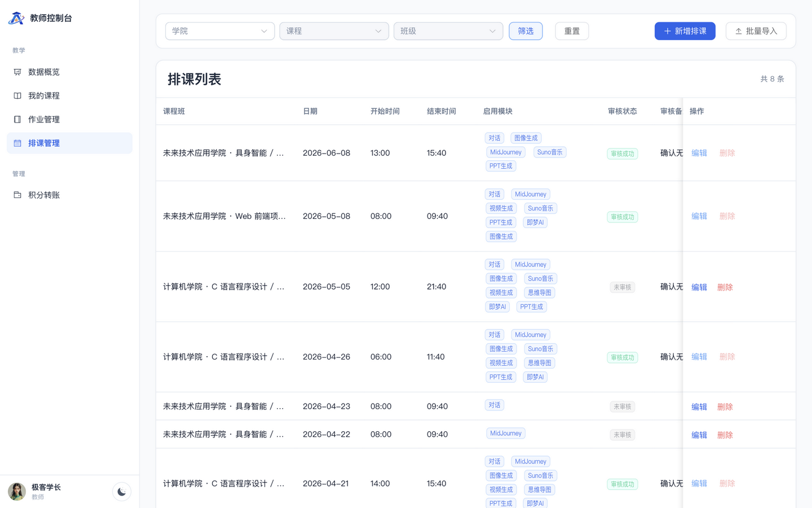Image resolution: width=812 pixels, height=508 pixels.
Task: Edit the 2026-04-23 schedule row
Action: click(x=699, y=407)
